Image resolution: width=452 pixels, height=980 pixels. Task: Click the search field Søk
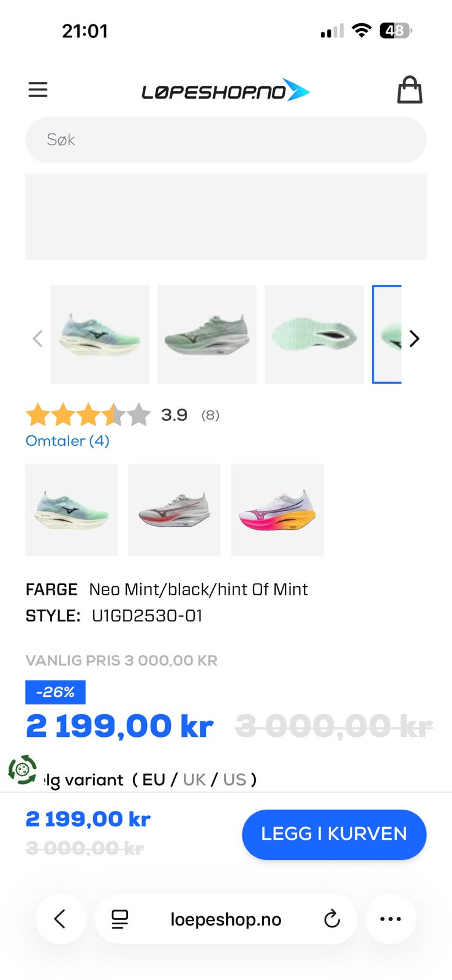pos(225,140)
